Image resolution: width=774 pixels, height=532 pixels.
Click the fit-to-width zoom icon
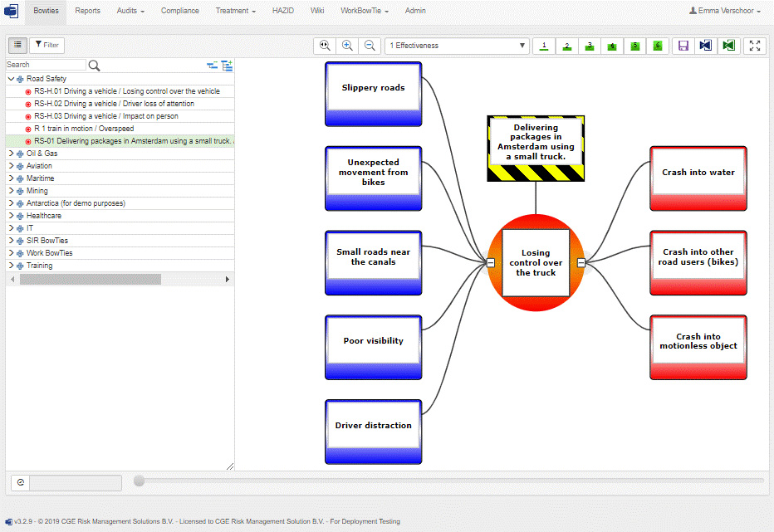(x=325, y=46)
